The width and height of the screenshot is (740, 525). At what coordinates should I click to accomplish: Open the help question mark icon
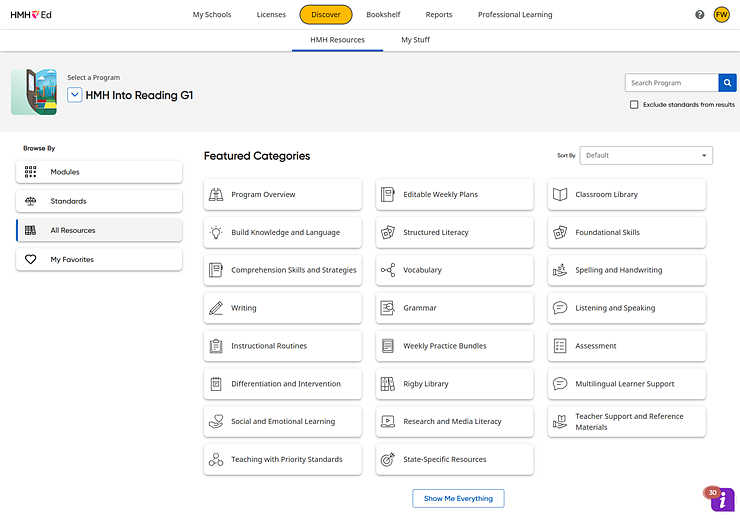[x=699, y=15]
